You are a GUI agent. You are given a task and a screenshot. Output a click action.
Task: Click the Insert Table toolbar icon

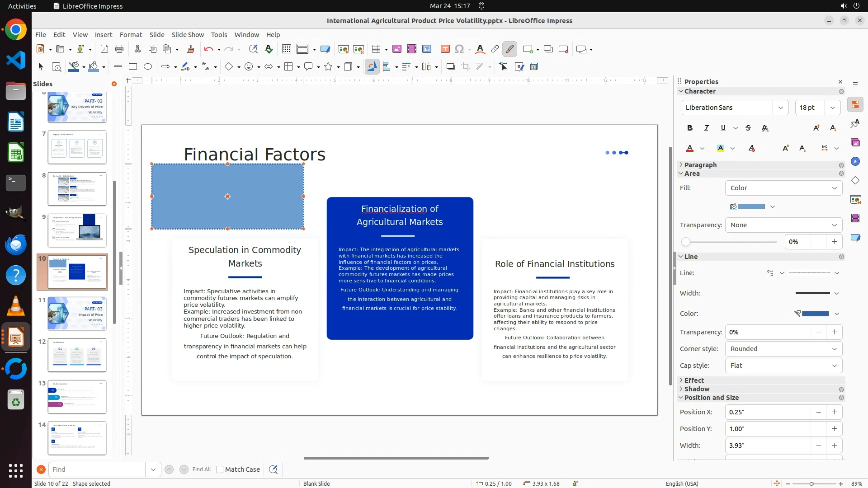pyautogui.click(x=376, y=49)
